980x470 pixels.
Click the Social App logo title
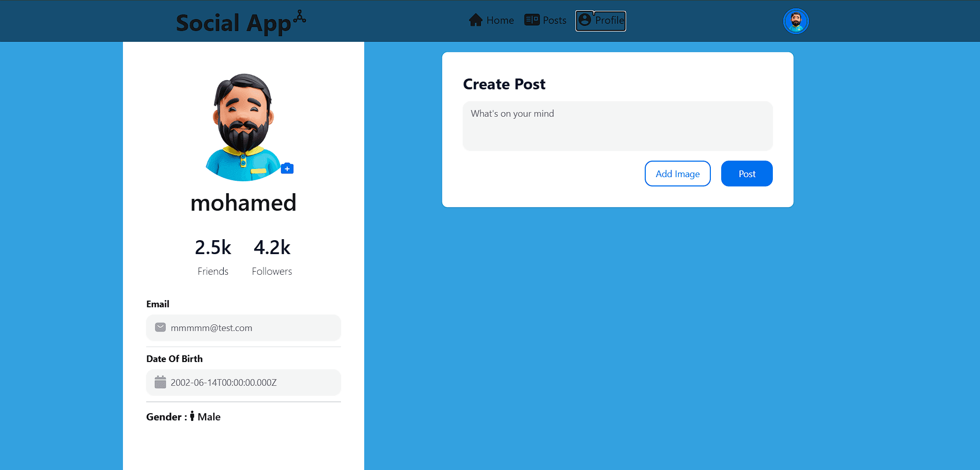point(234,23)
